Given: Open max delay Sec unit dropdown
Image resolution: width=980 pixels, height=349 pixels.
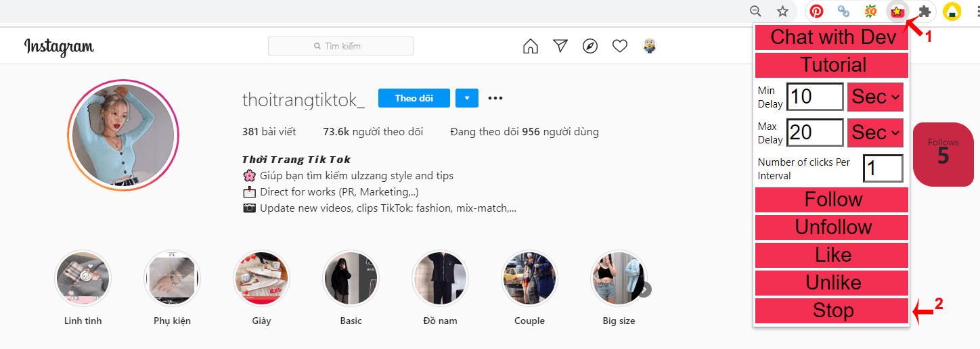Looking at the screenshot, I should [x=875, y=133].
